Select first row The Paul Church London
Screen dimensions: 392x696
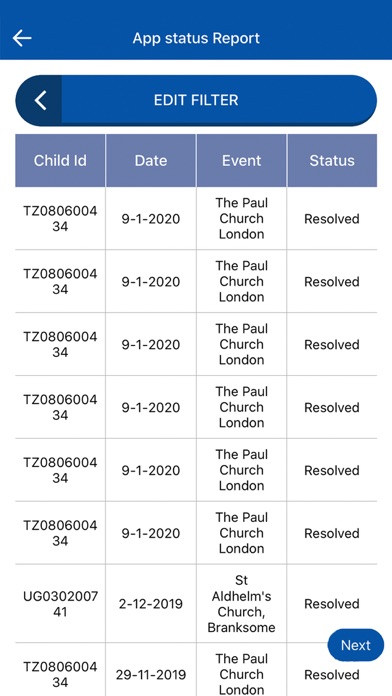pos(242,218)
